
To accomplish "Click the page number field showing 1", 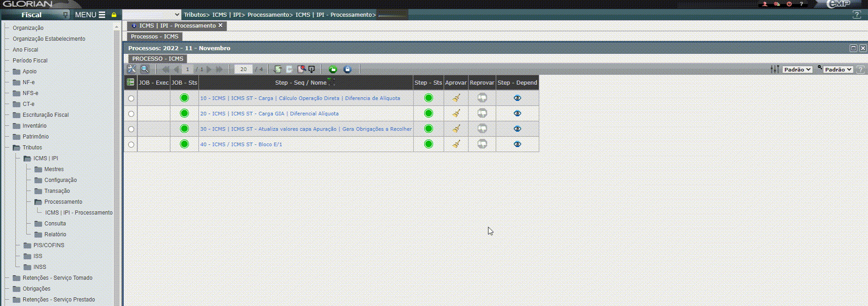I will tap(188, 69).
